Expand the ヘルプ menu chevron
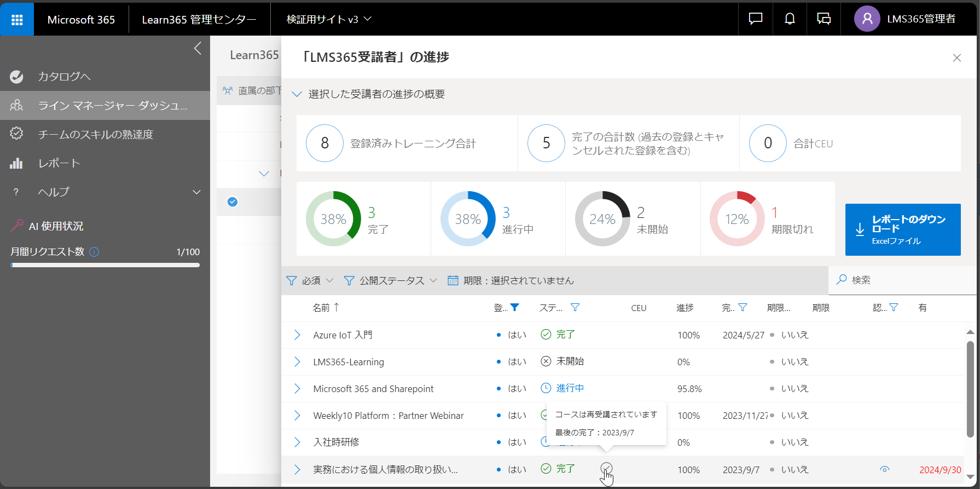980x489 pixels. (196, 192)
